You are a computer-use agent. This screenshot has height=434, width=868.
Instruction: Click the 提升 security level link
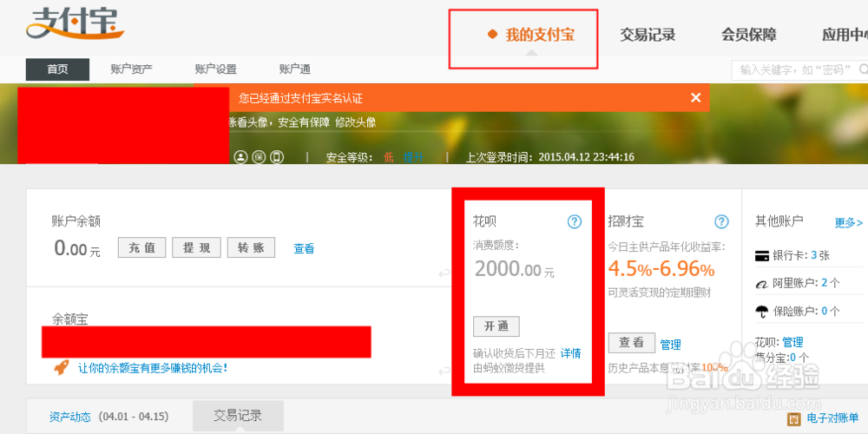[413, 157]
